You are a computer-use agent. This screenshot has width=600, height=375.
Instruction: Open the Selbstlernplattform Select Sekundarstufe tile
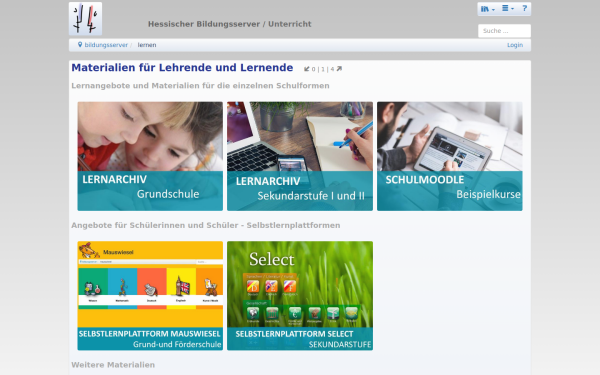point(300,295)
